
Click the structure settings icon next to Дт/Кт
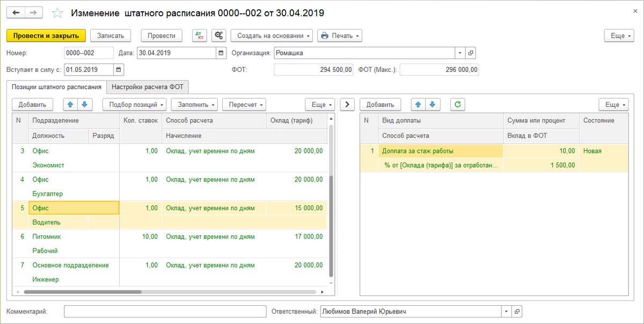[x=218, y=36]
